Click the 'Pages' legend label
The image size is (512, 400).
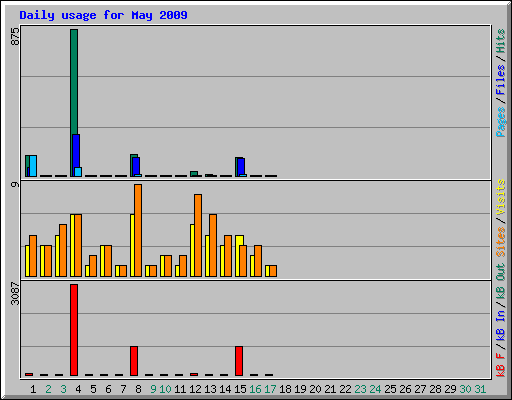(500, 122)
